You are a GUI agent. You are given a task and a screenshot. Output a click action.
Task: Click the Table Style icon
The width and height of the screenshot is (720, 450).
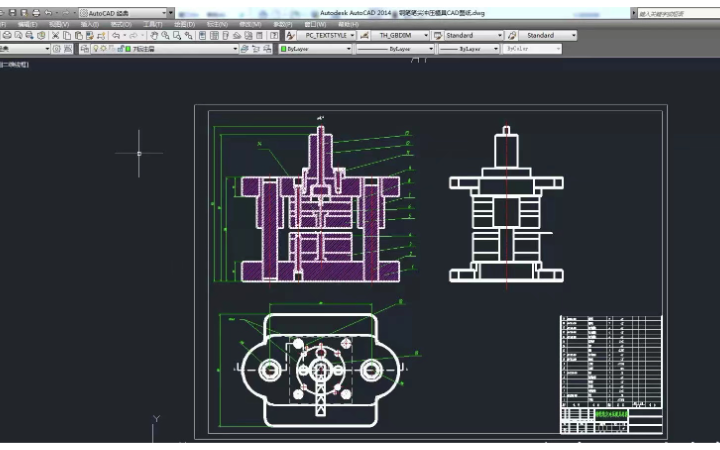pyautogui.click(x=438, y=35)
